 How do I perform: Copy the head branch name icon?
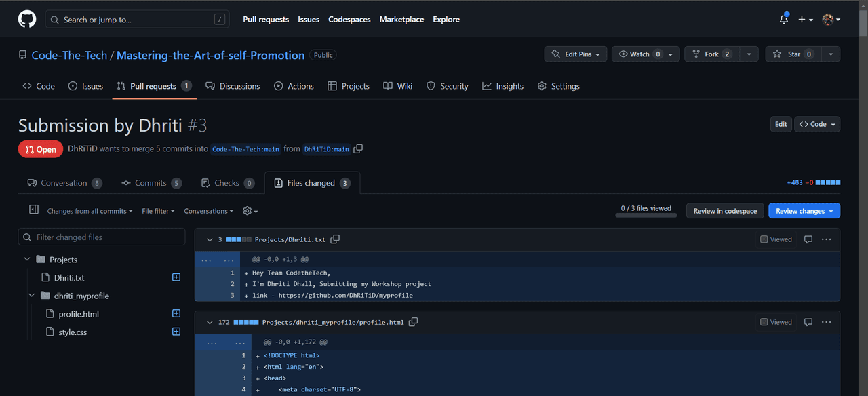pyautogui.click(x=358, y=149)
